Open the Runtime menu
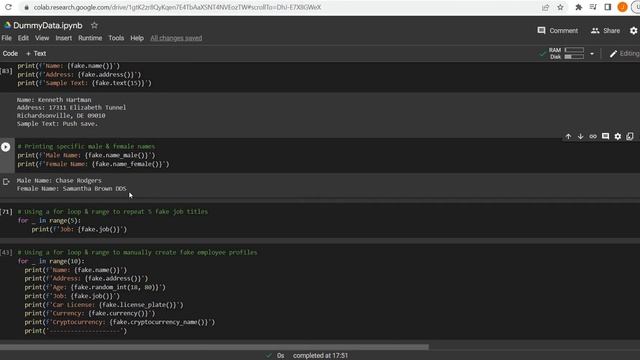The height and width of the screenshot is (360, 640). (90, 38)
